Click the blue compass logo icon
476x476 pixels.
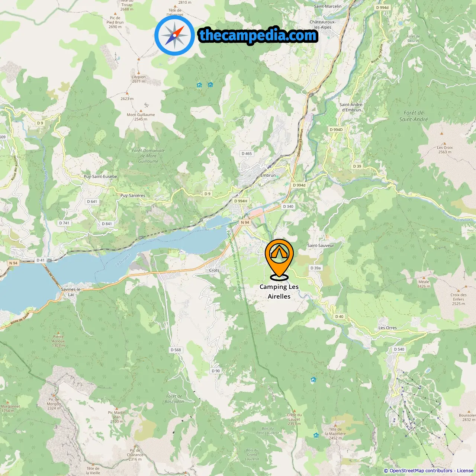point(174,35)
